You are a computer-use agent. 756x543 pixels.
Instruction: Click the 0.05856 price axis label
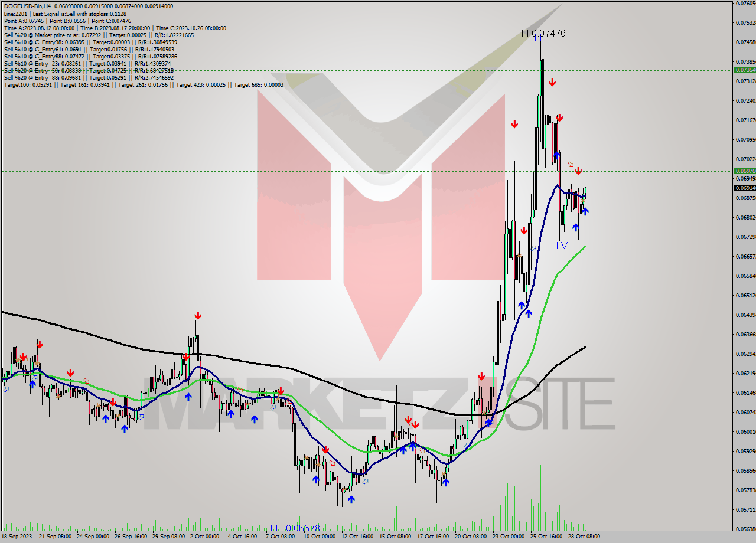pos(745,470)
